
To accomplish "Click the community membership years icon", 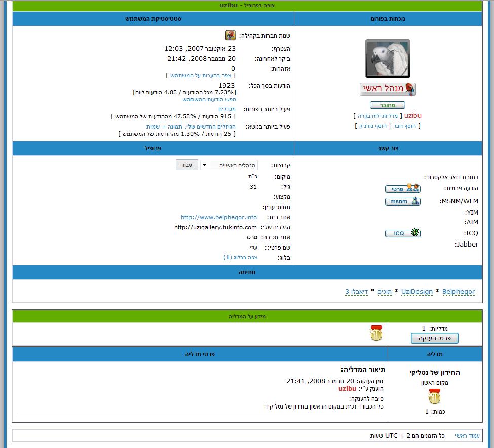I will (231, 35).
